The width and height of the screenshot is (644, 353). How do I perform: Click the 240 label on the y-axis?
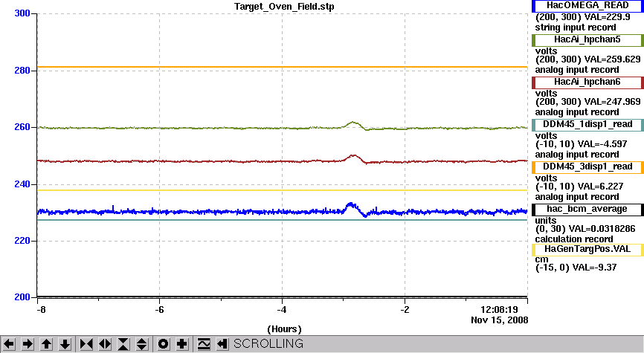coord(22,184)
